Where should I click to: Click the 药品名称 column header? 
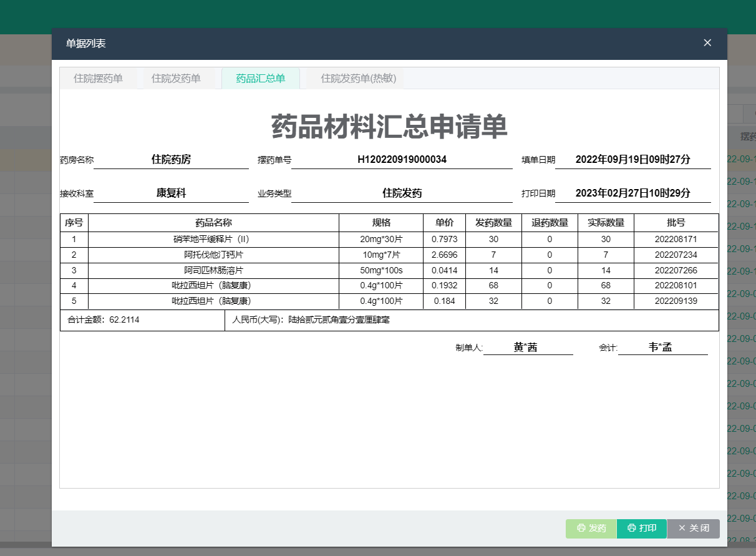point(213,223)
